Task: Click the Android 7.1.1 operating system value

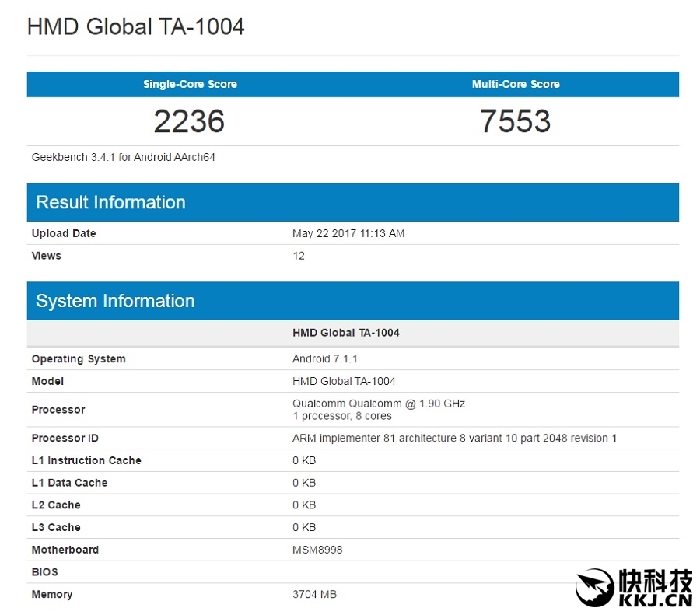Action: [325, 359]
